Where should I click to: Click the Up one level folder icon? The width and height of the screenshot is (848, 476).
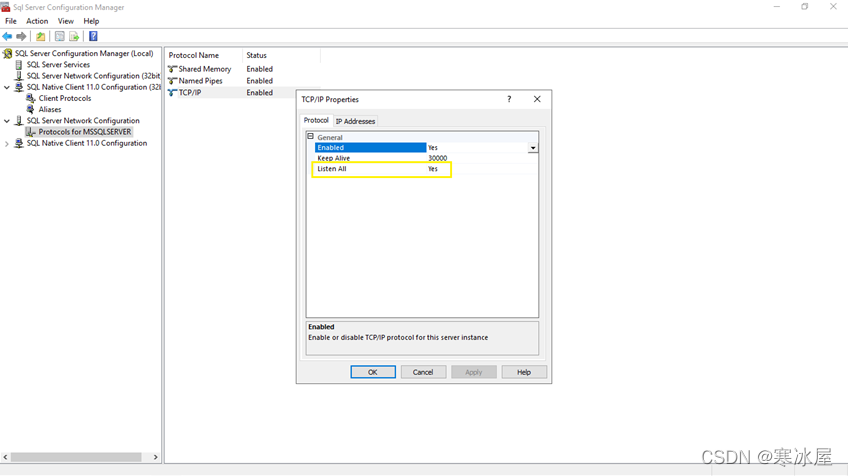(x=41, y=36)
